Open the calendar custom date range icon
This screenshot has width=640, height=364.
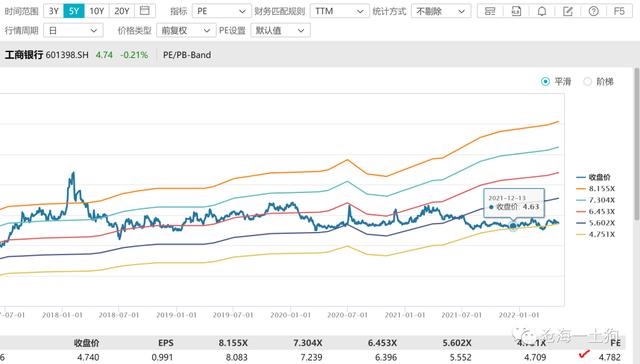(x=144, y=11)
